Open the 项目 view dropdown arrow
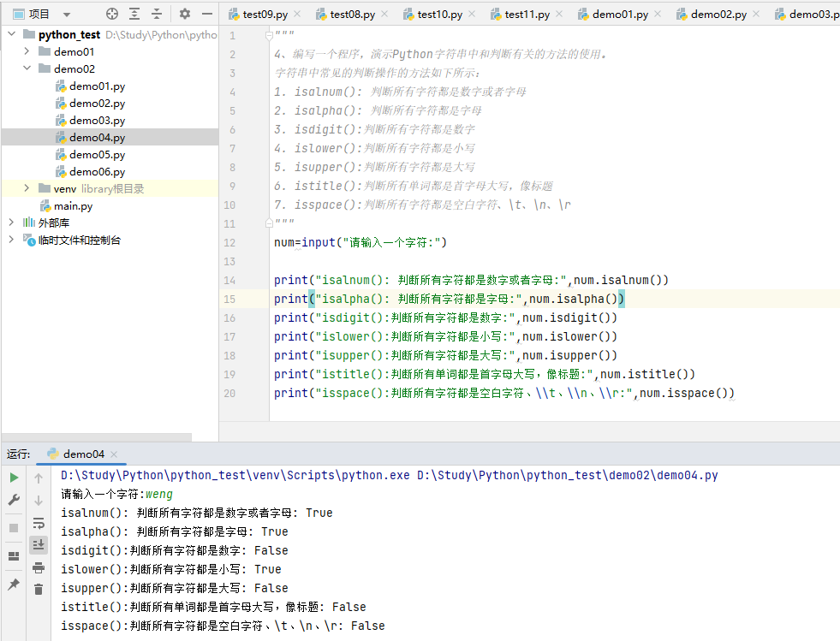Image resolution: width=840 pixels, height=641 pixels. (x=67, y=15)
